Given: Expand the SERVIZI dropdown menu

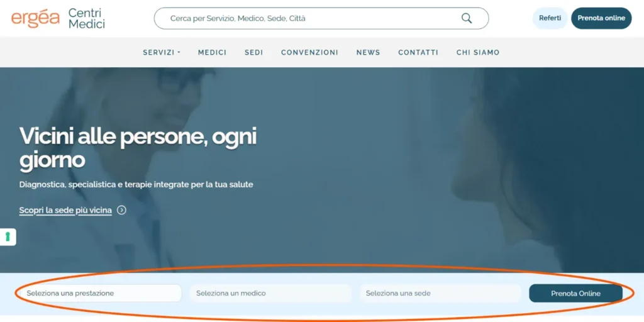Looking at the screenshot, I should pyautogui.click(x=162, y=53).
